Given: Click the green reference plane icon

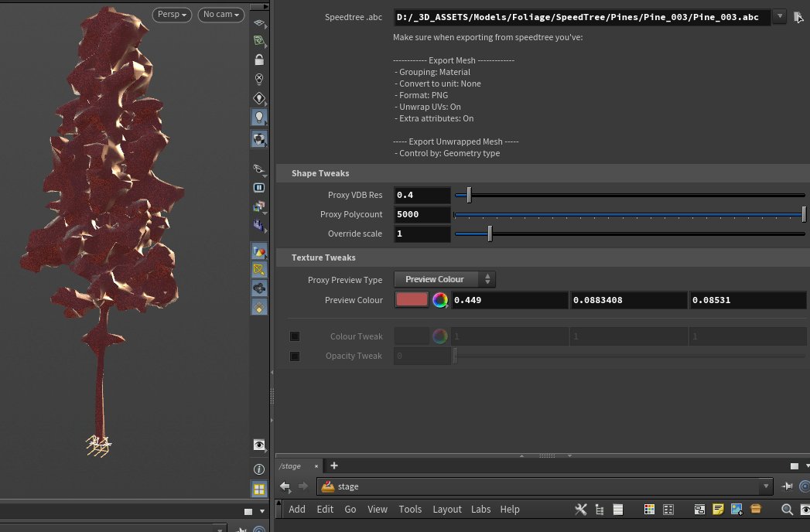Looking at the screenshot, I should [259, 40].
